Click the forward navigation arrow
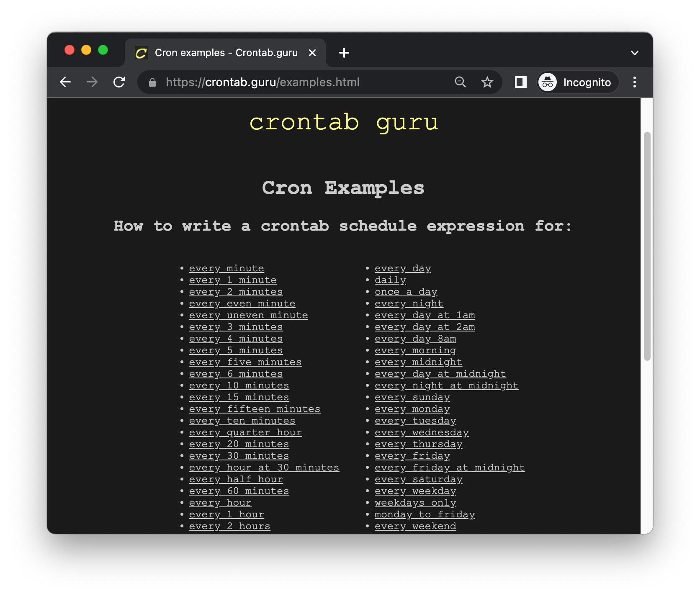Screen dimensions: 700x596 pos(92,82)
